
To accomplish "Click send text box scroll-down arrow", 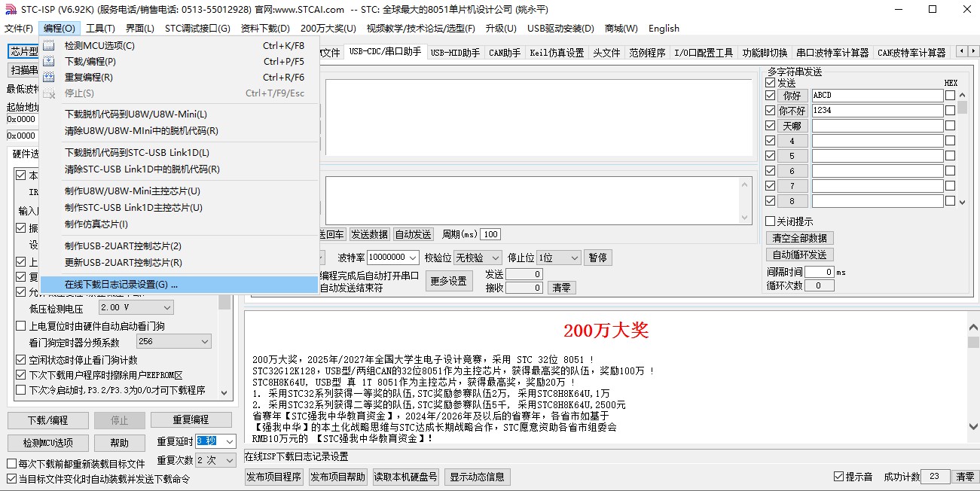I will 746,218.
